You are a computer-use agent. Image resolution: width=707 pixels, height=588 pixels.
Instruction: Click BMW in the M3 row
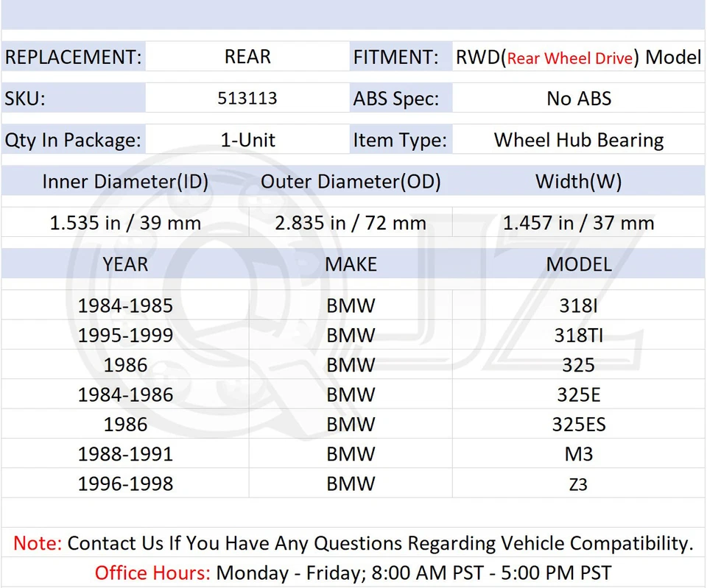(x=351, y=454)
